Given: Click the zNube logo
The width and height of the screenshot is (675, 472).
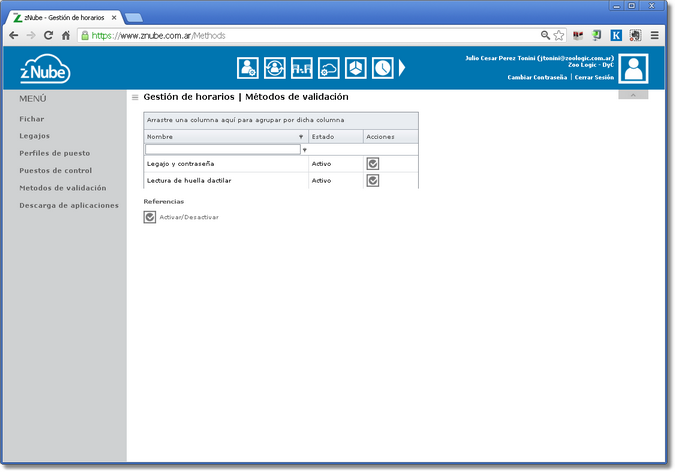Looking at the screenshot, I should [46, 70].
